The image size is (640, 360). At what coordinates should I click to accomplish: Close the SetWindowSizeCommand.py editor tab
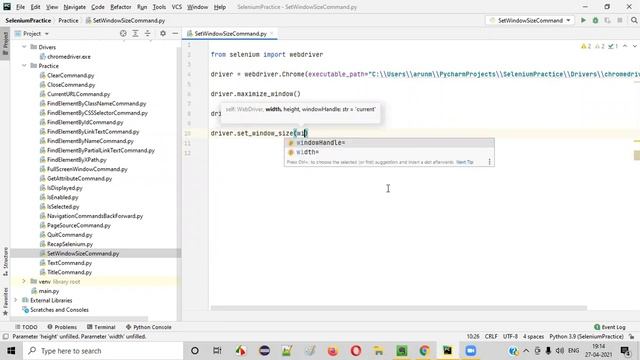tap(271, 33)
